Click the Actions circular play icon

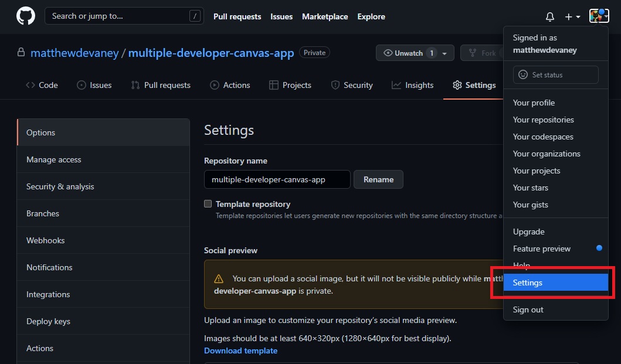(214, 85)
